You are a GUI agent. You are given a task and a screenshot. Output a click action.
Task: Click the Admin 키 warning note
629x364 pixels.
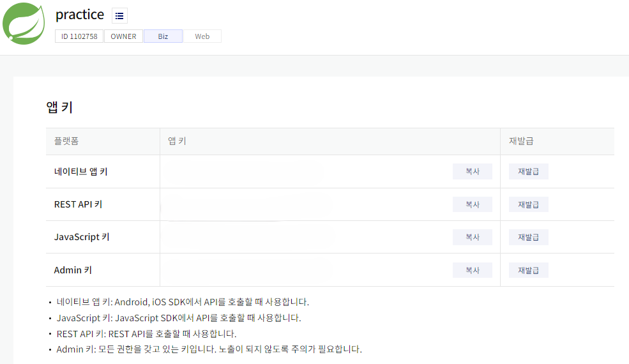click(x=209, y=349)
